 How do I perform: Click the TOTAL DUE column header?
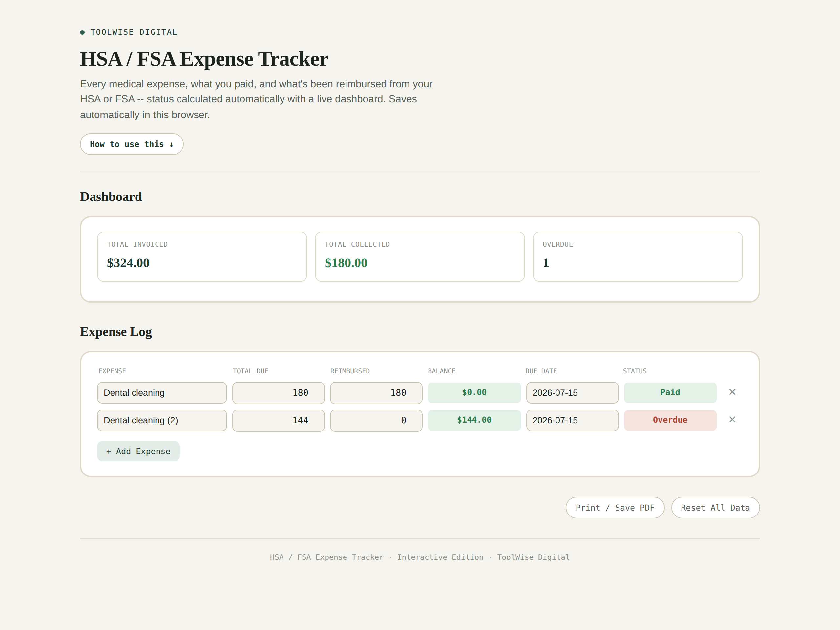251,371
